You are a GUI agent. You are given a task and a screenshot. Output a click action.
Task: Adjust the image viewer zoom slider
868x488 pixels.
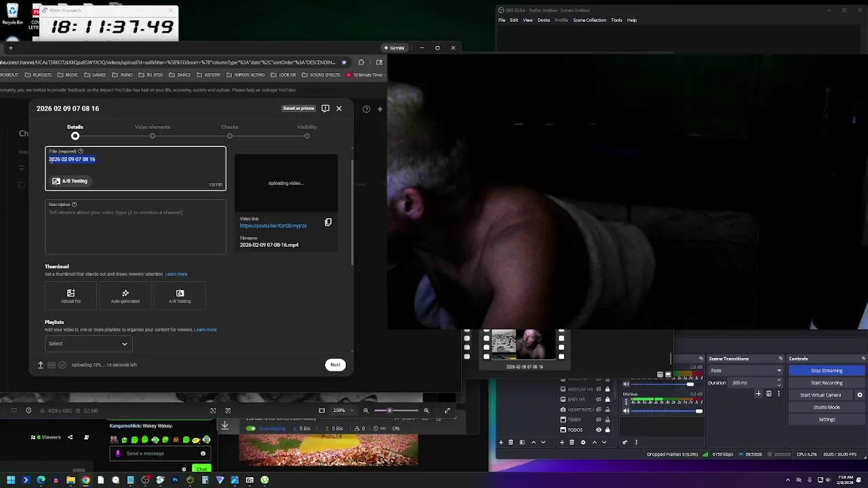397,410
